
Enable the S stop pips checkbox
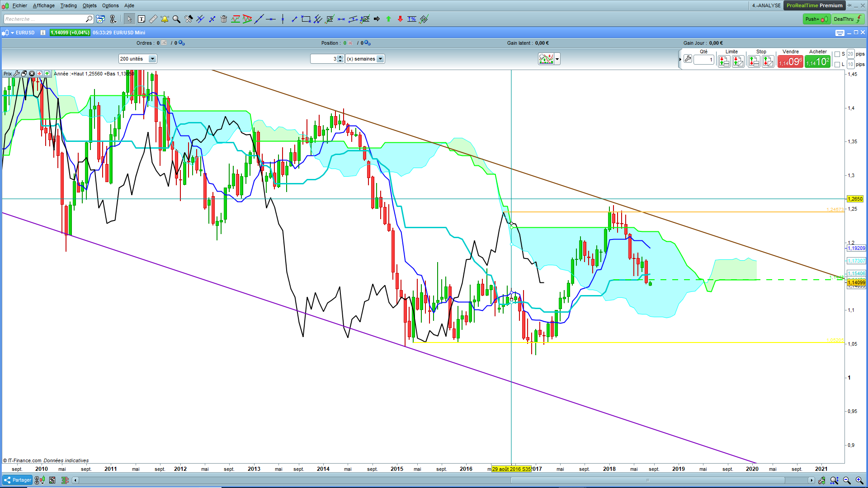(x=837, y=54)
